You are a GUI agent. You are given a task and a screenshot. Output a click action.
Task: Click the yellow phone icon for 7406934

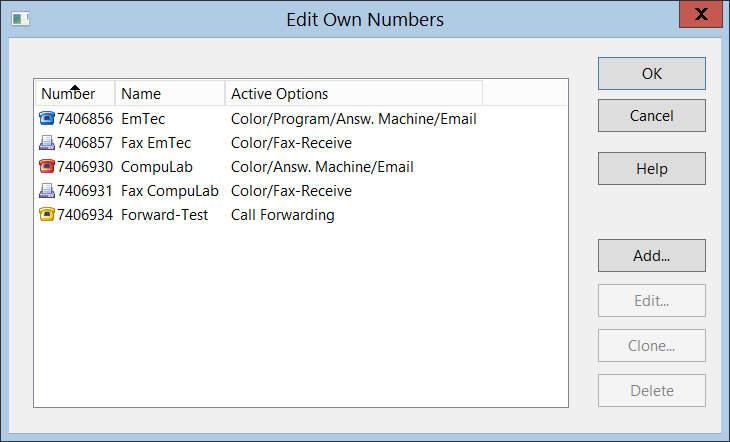(x=47, y=215)
